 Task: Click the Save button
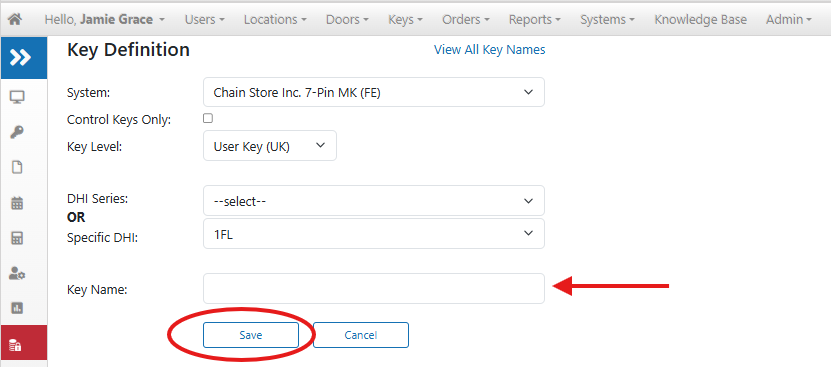click(x=251, y=335)
